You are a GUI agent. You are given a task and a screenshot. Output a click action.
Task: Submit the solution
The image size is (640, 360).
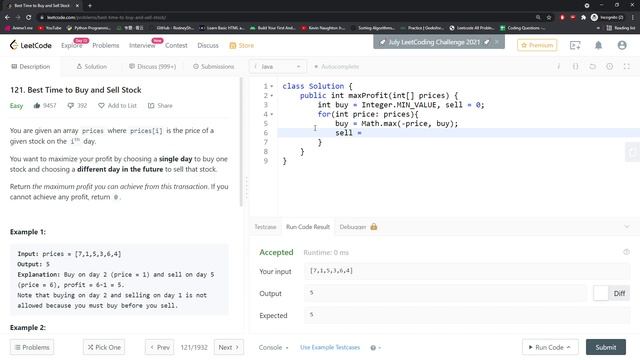(606, 347)
